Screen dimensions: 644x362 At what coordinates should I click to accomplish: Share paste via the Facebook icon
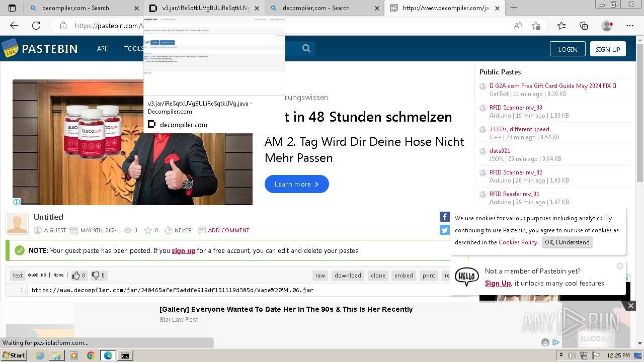click(445, 217)
